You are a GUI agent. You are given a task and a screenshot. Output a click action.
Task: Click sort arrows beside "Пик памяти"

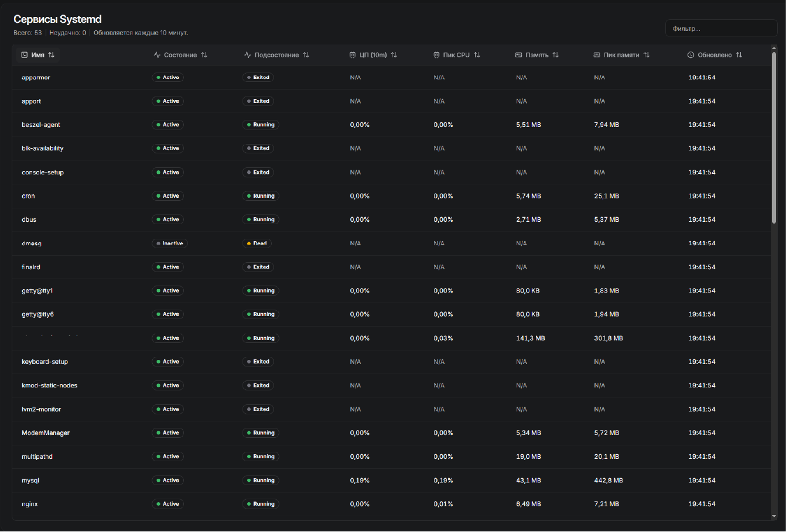[647, 55]
